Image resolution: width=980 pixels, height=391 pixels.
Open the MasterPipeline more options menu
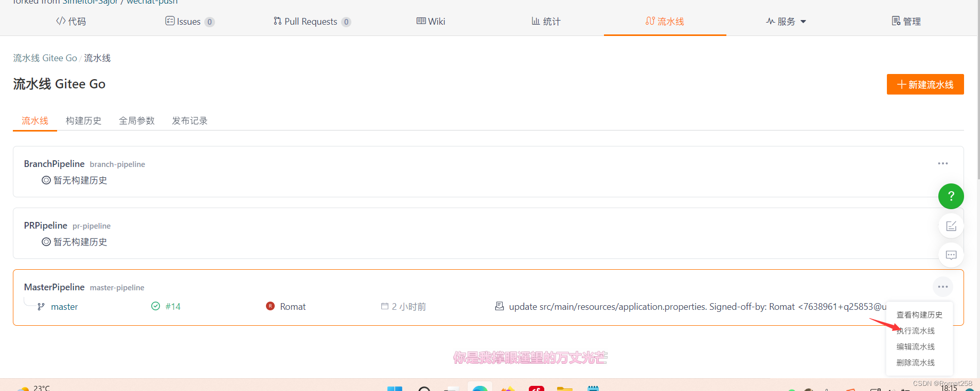pyautogui.click(x=942, y=287)
